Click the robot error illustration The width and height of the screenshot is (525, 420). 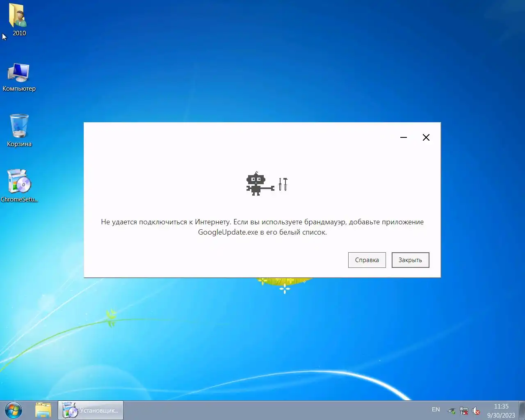(x=267, y=184)
